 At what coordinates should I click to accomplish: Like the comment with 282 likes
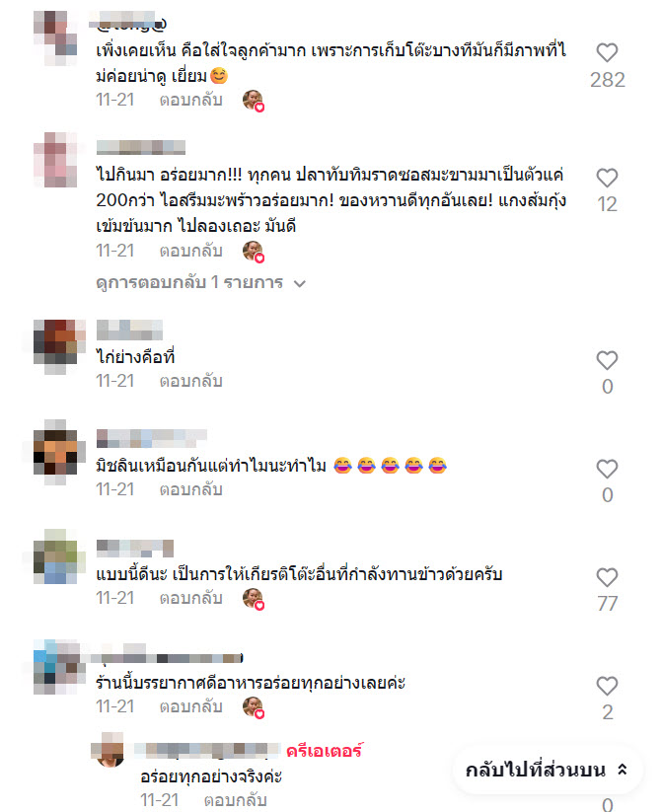tap(607, 53)
